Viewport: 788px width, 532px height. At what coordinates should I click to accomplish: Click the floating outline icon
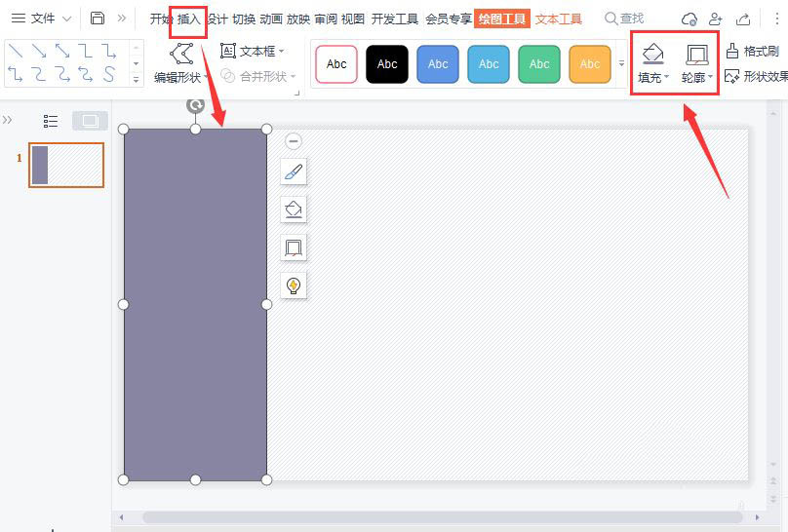click(x=294, y=247)
